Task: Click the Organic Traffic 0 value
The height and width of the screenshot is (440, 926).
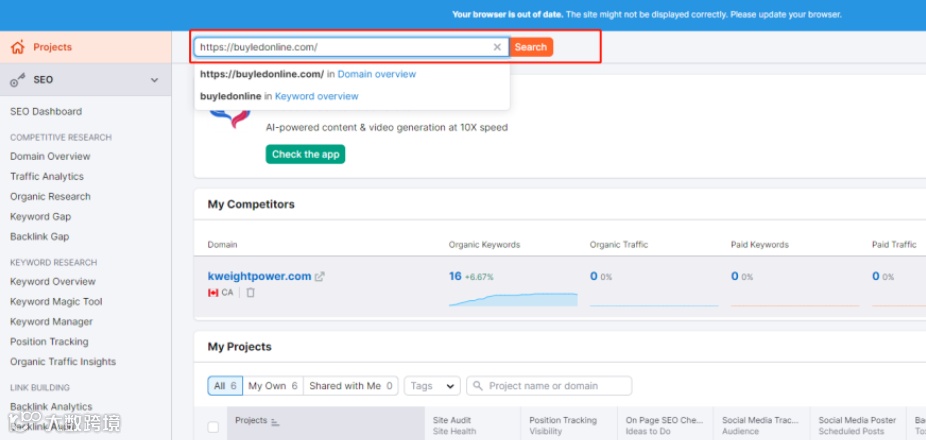Action: (x=594, y=276)
